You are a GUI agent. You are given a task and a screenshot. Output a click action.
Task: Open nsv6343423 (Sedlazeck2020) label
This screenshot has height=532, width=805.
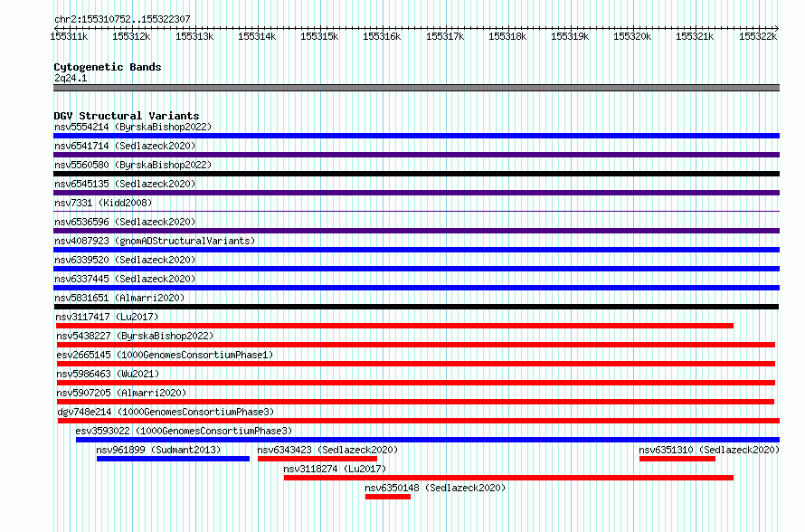327,450
